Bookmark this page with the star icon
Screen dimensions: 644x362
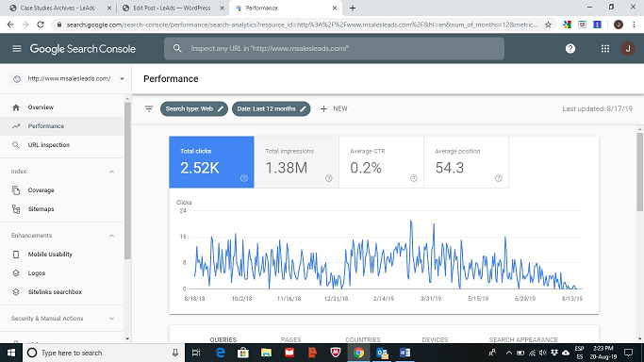click(x=548, y=25)
